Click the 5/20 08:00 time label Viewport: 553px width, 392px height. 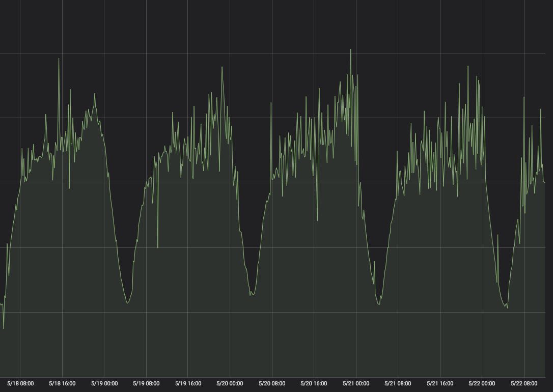(272, 383)
